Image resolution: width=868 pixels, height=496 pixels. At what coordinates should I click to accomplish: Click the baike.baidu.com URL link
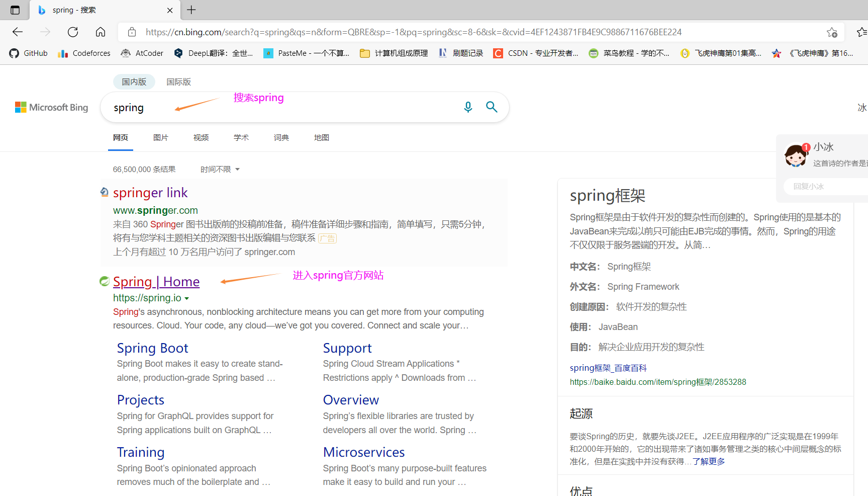658,382
